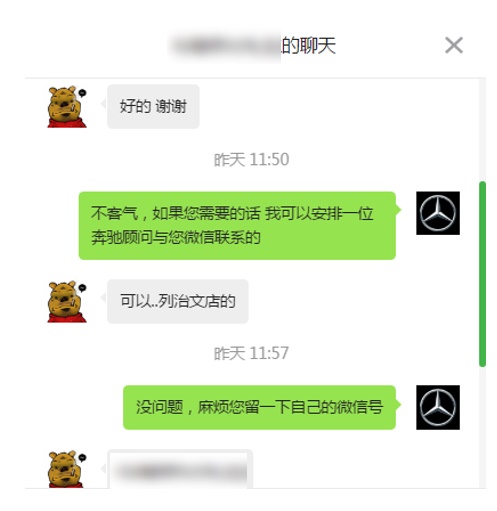The height and width of the screenshot is (511, 497).
Task: Close the chat history window
Action: [x=454, y=45]
